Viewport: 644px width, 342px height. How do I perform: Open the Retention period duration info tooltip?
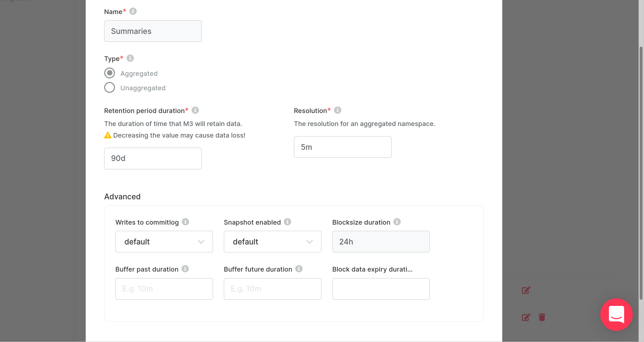click(x=195, y=110)
